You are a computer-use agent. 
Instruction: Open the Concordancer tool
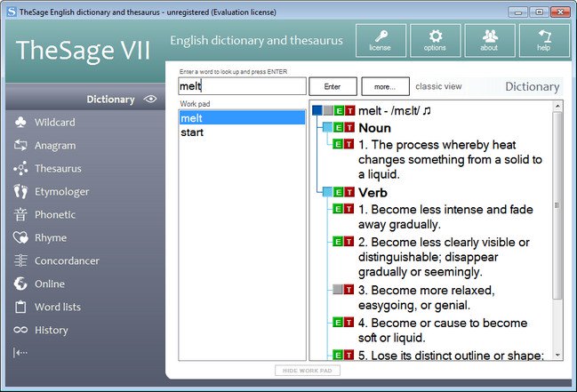[56, 261]
